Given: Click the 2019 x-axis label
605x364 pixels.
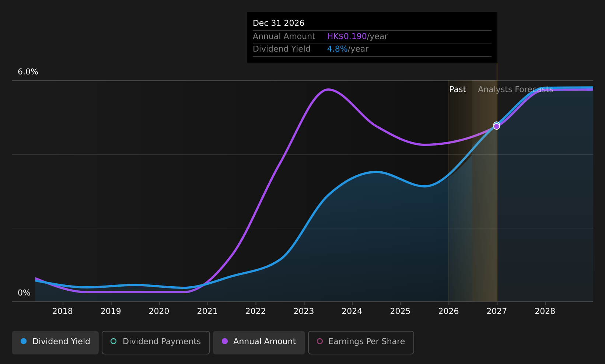Looking at the screenshot, I should (x=111, y=311).
